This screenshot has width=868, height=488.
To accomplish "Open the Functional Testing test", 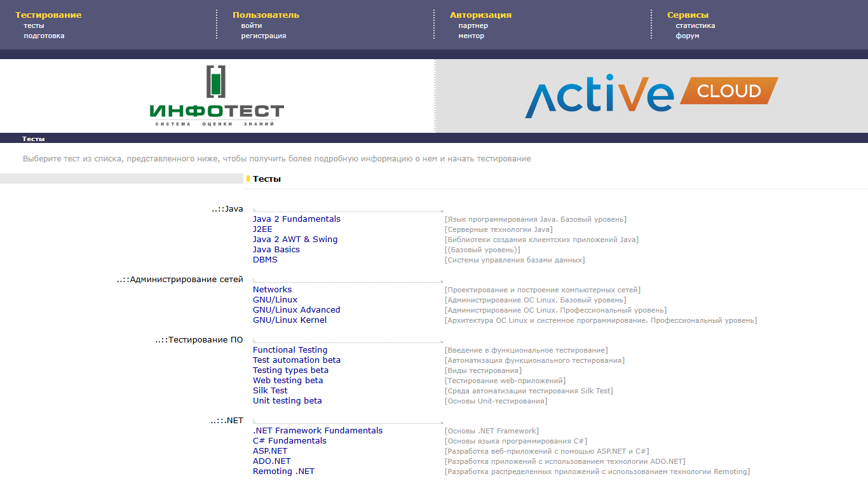I will 290,350.
